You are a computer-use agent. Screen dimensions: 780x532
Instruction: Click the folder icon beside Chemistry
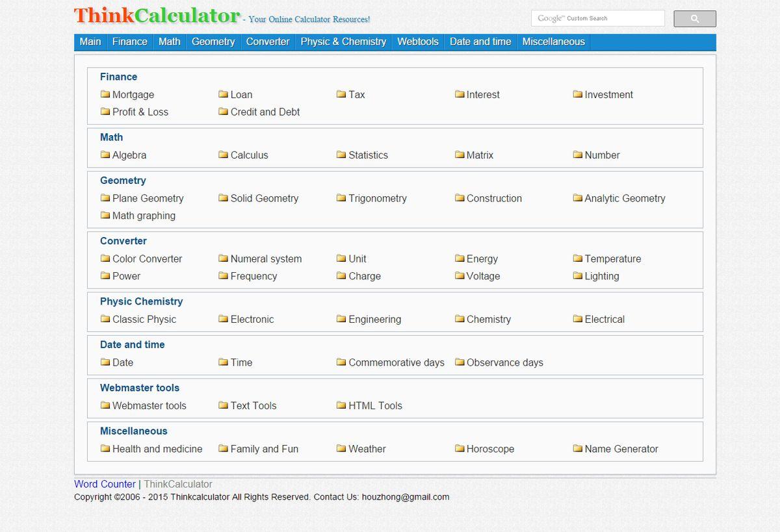pyautogui.click(x=460, y=319)
